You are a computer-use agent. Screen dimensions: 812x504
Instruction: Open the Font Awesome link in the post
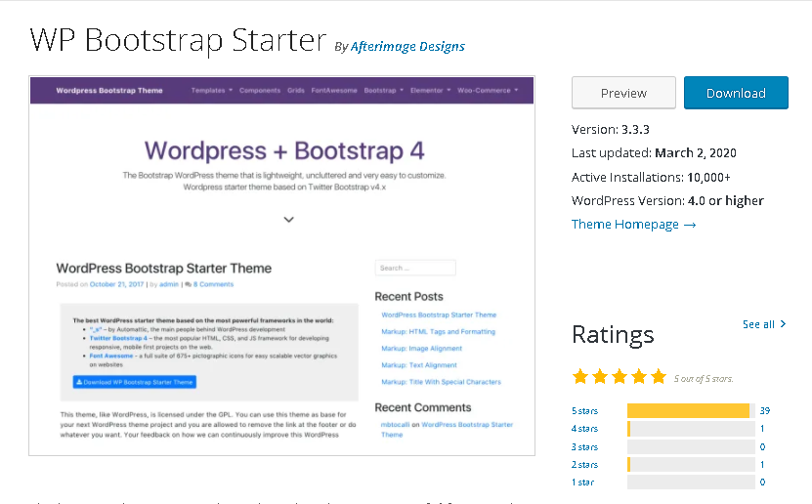click(x=110, y=356)
